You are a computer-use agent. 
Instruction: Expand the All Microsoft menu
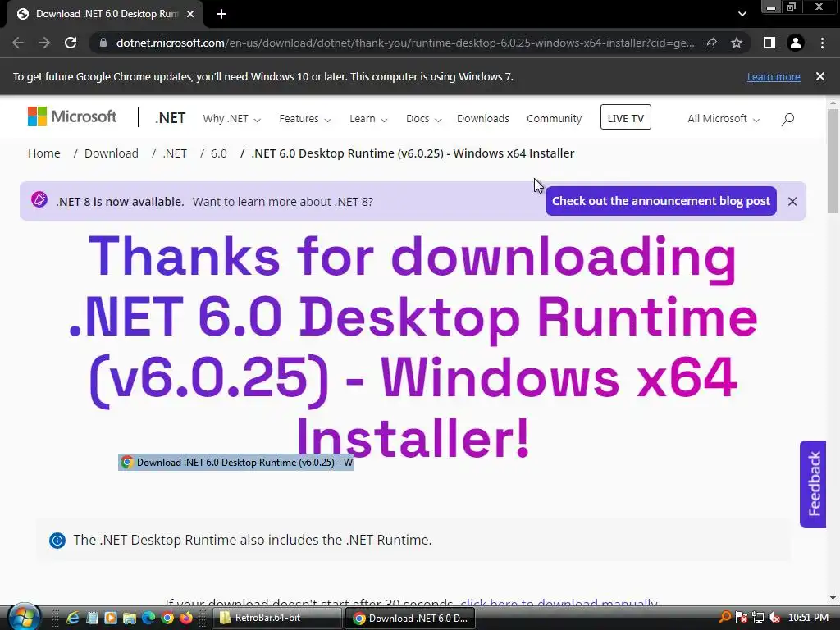click(x=724, y=119)
